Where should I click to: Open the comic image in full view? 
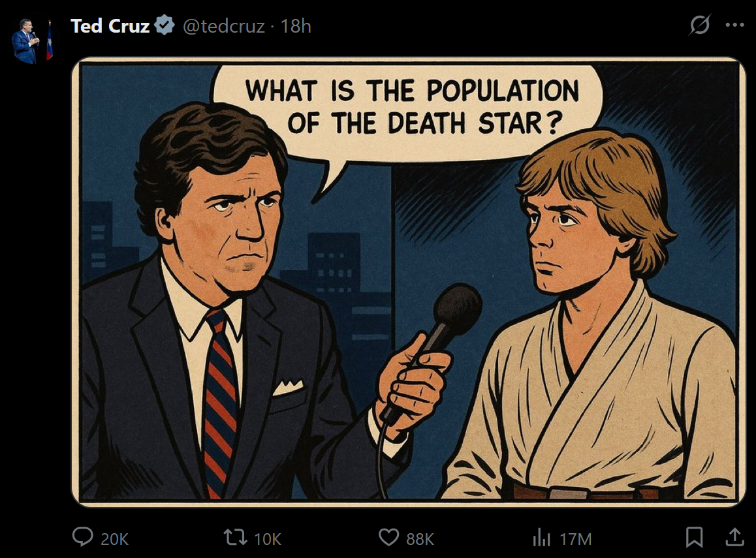pyautogui.click(x=409, y=282)
